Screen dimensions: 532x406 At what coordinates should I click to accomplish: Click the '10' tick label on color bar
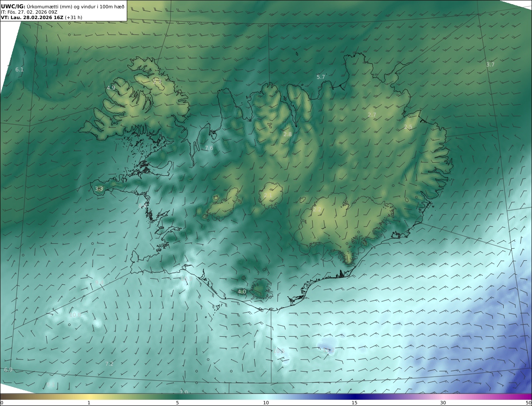pos(266,403)
